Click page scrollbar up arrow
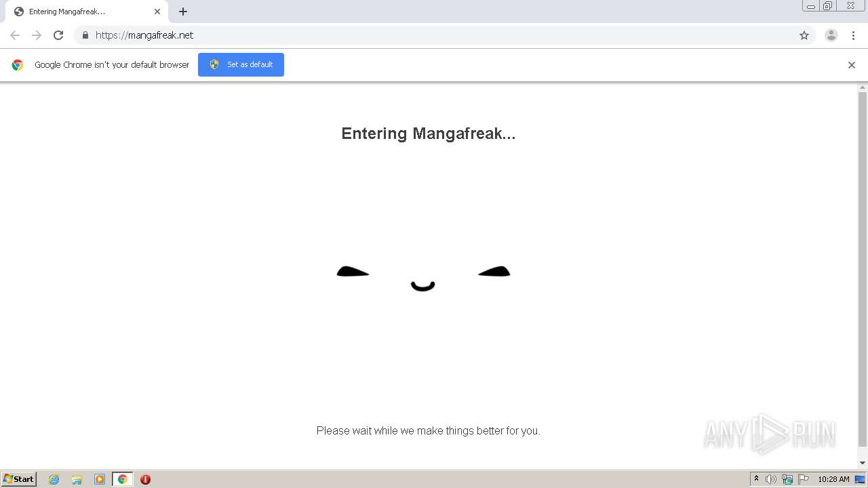This screenshot has height=488, width=868. (863, 87)
